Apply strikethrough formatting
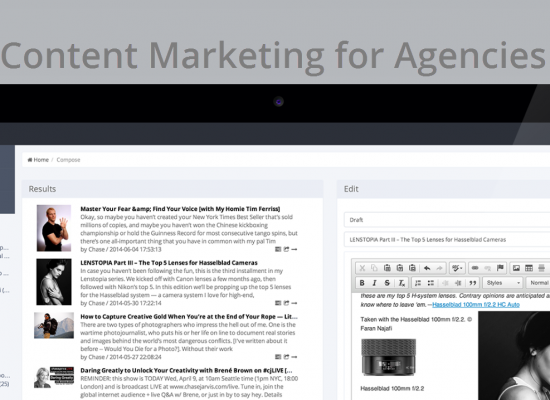 387,283
